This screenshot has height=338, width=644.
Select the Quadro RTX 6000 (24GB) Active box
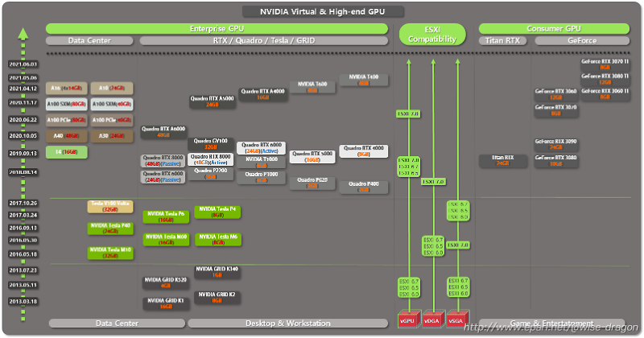[262, 148]
